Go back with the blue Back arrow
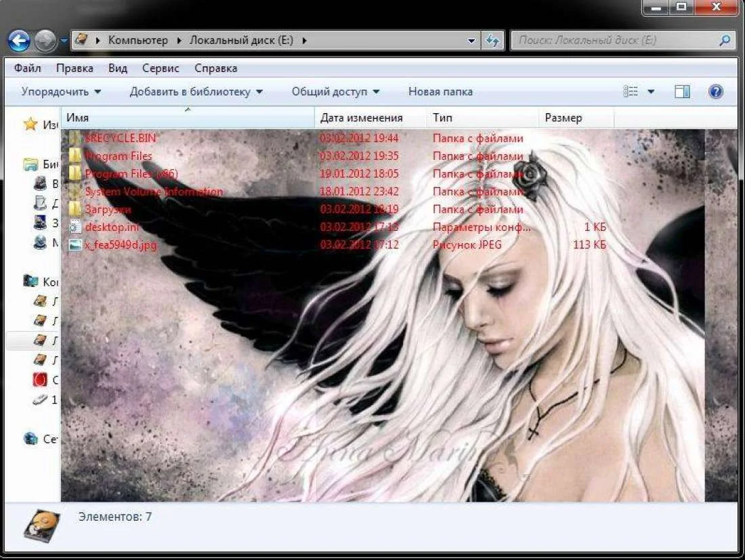This screenshot has height=560, width=745. [19, 41]
